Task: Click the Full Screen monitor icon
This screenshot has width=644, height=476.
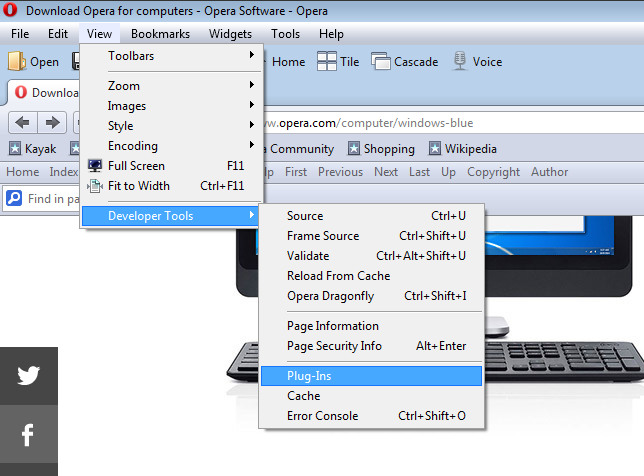Action: (x=95, y=166)
